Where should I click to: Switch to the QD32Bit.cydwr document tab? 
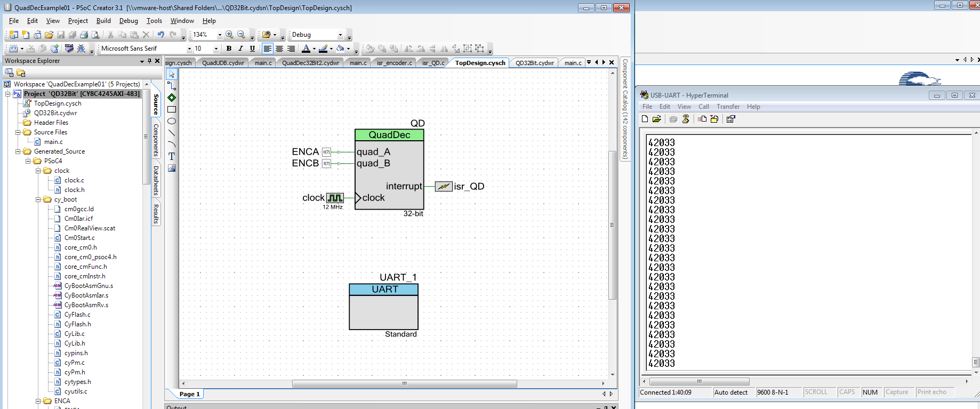(x=534, y=63)
